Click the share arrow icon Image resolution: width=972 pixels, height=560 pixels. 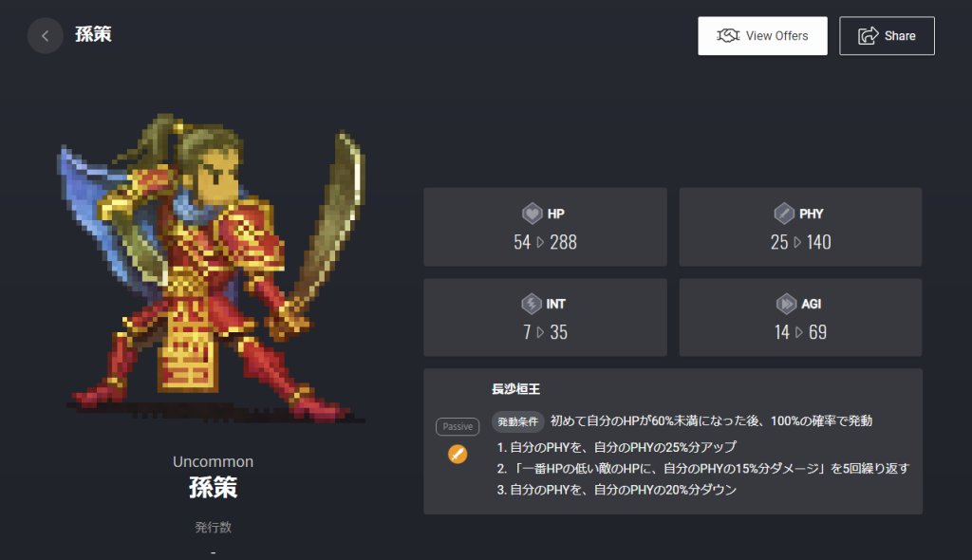coord(868,35)
